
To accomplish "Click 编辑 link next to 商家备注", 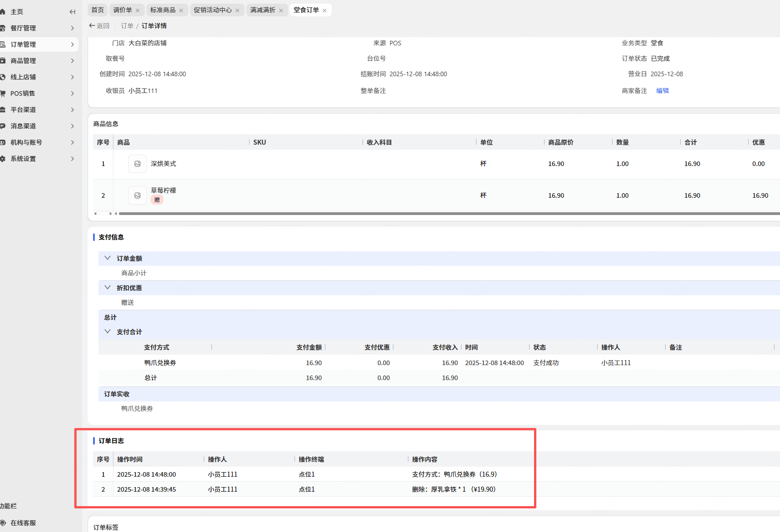I will click(662, 91).
